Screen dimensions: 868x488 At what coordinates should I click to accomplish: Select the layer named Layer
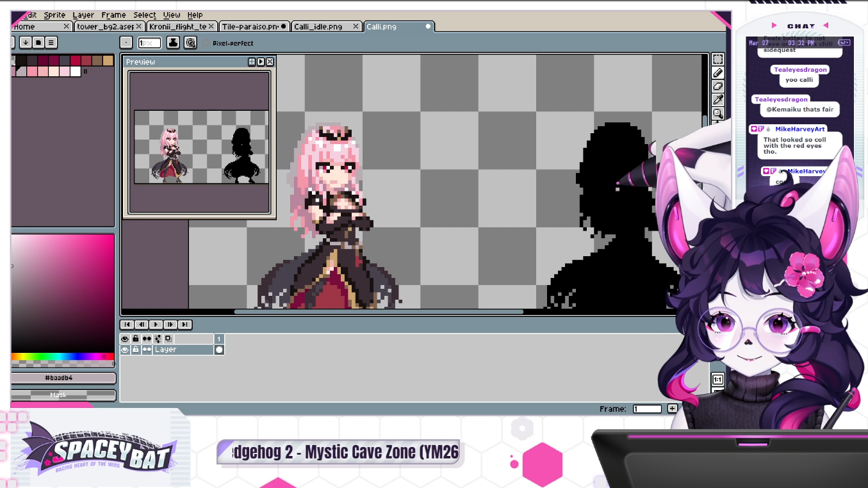click(183, 350)
